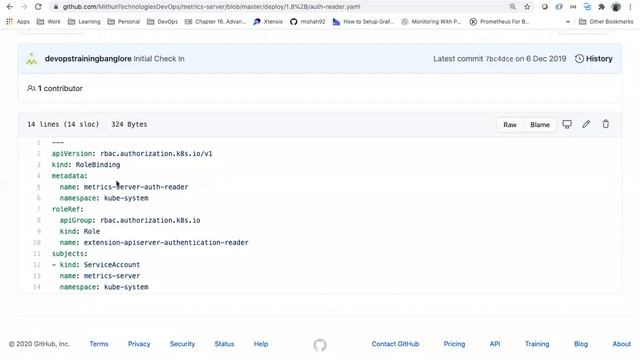
Task: Open About footer link
Action: [x=622, y=344]
